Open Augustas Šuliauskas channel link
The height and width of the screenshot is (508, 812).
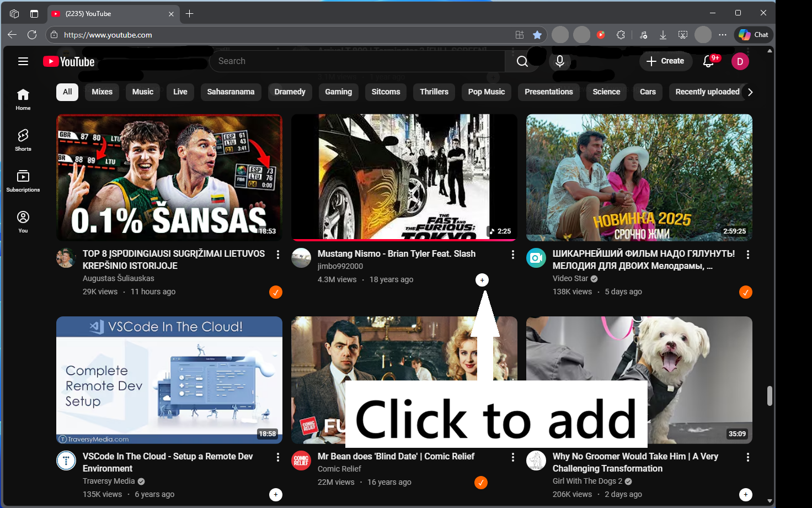119,279
